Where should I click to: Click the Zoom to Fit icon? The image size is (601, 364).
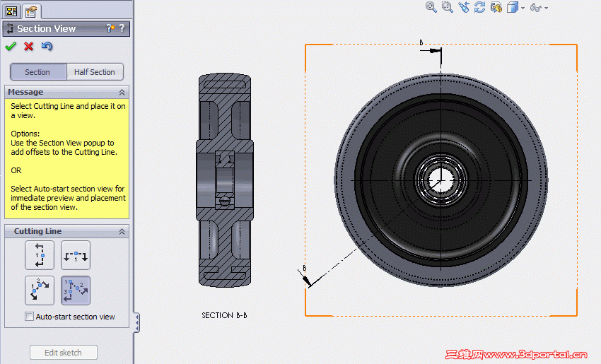pyautogui.click(x=431, y=7)
